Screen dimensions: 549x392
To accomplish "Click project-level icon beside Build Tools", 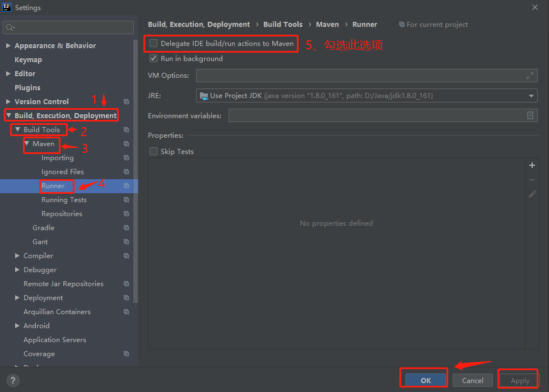I will (x=127, y=129).
